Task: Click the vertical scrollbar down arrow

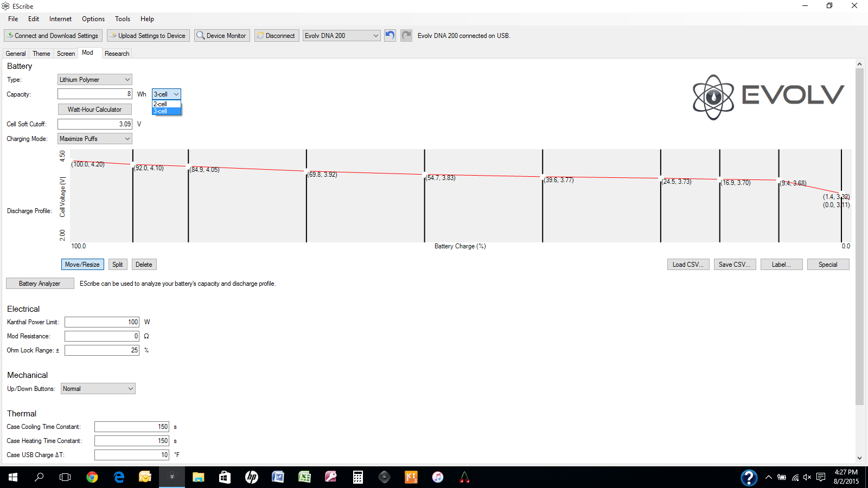Action: [x=859, y=458]
